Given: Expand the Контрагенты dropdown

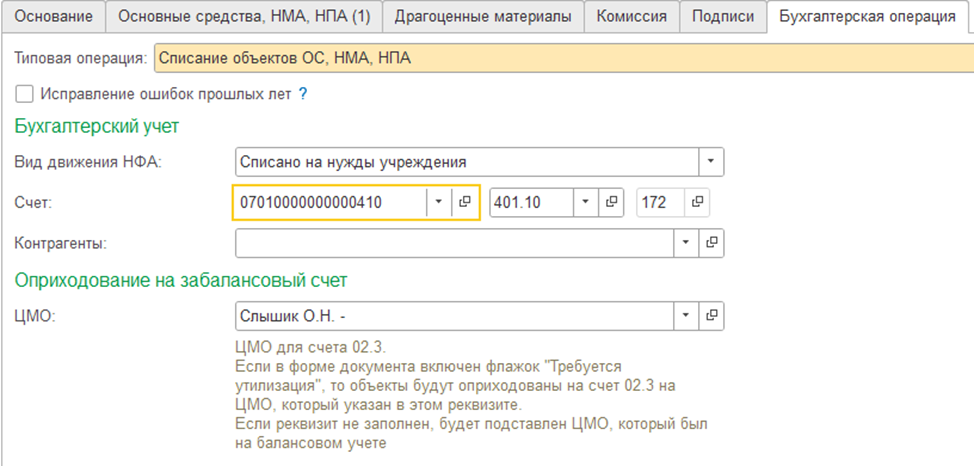Looking at the screenshot, I should [686, 243].
